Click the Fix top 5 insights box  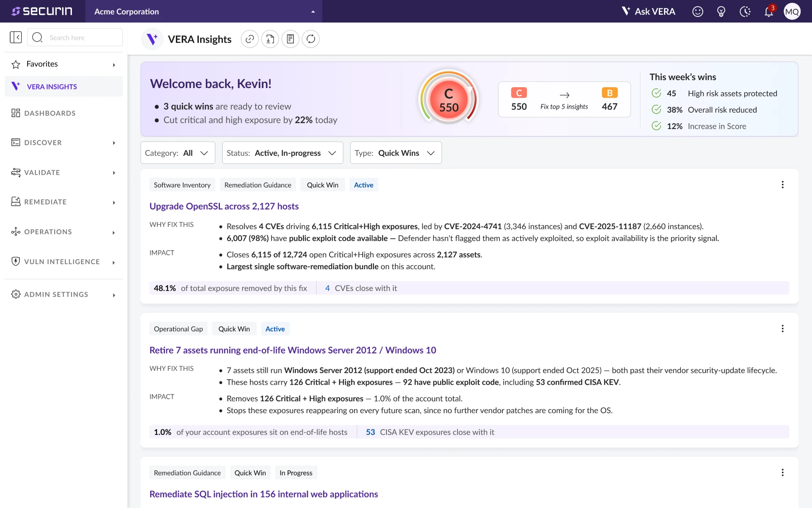point(564,99)
